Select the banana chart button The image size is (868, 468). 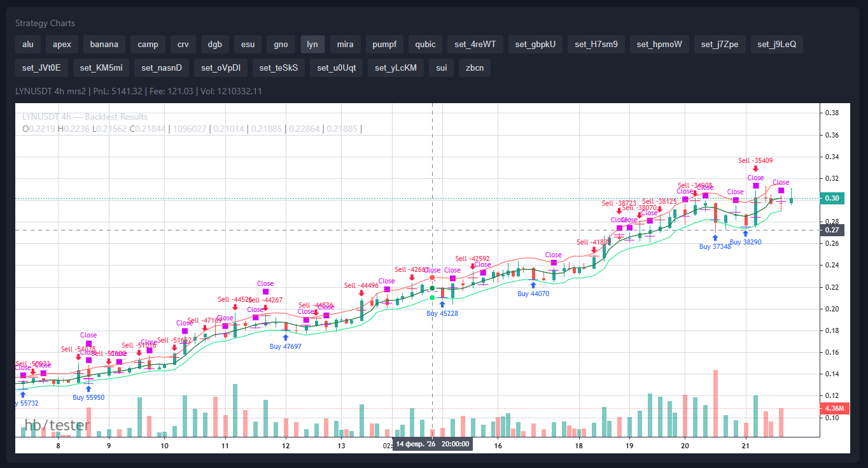pos(104,44)
